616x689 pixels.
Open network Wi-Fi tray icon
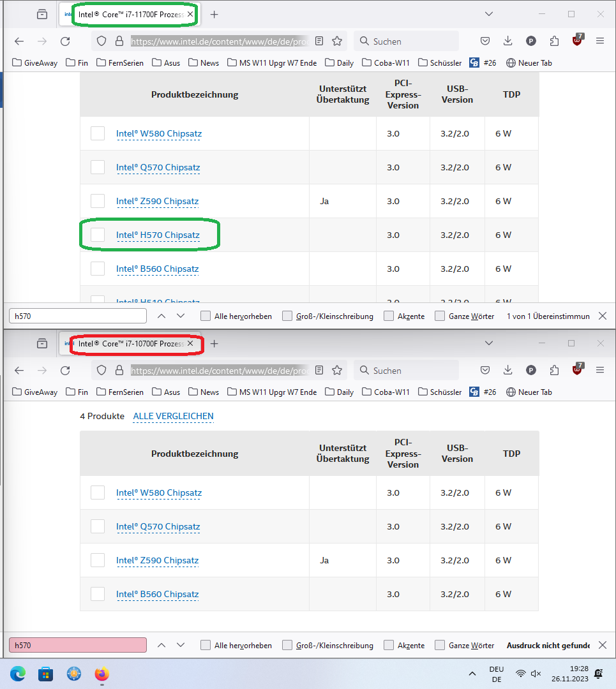point(521,674)
